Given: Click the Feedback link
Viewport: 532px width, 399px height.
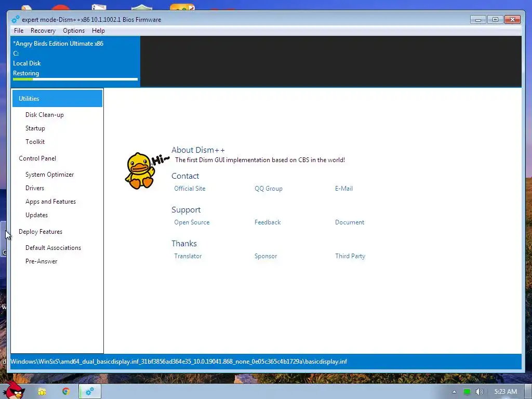Looking at the screenshot, I should pyautogui.click(x=268, y=222).
